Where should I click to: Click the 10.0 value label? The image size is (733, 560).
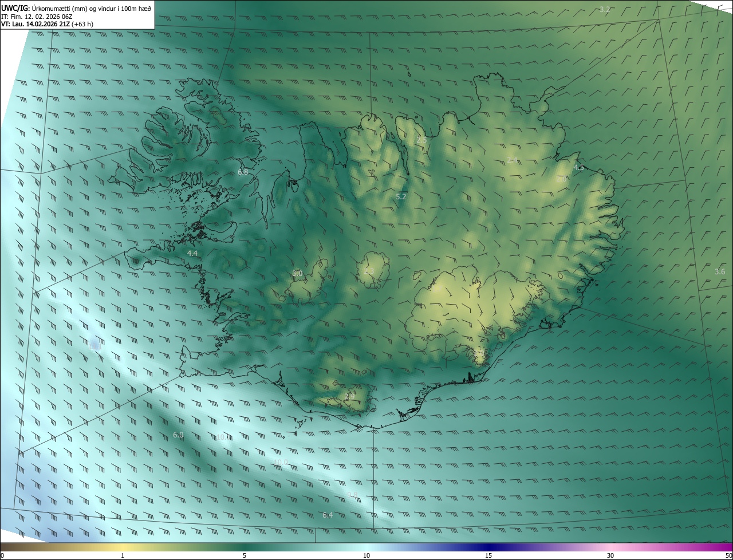point(281,462)
